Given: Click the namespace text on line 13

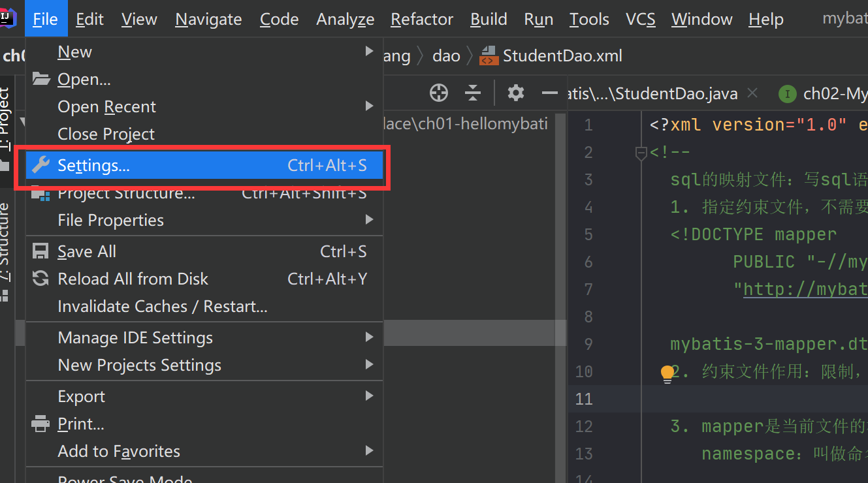Looking at the screenshot, I should click(748, 454).
